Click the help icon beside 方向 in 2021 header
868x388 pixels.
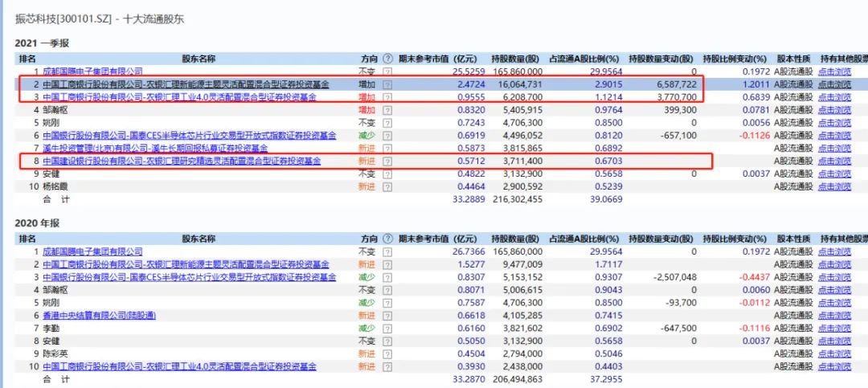coord(387,59)
